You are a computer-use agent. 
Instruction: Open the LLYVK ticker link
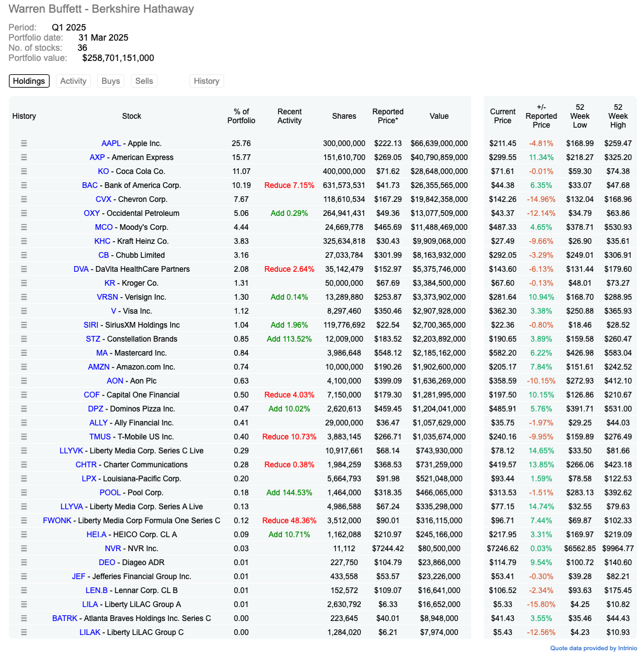(x=71, y=451)
